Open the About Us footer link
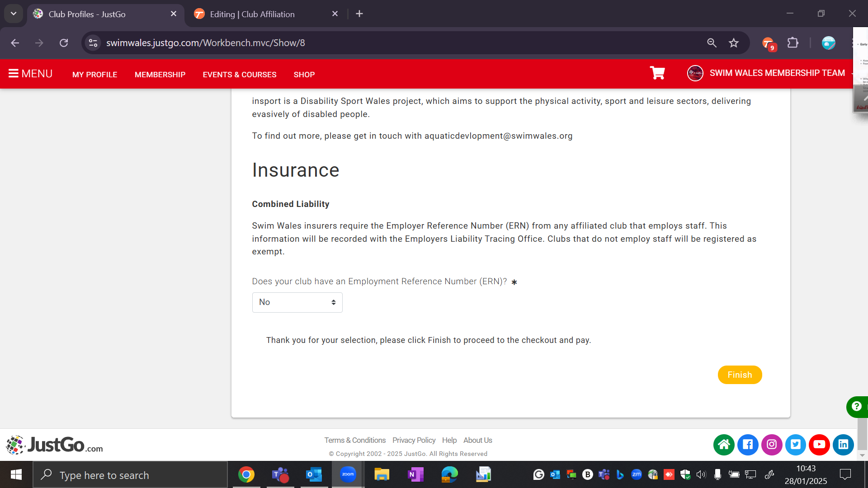Screen dimensions: 868x488 (477, 440)
